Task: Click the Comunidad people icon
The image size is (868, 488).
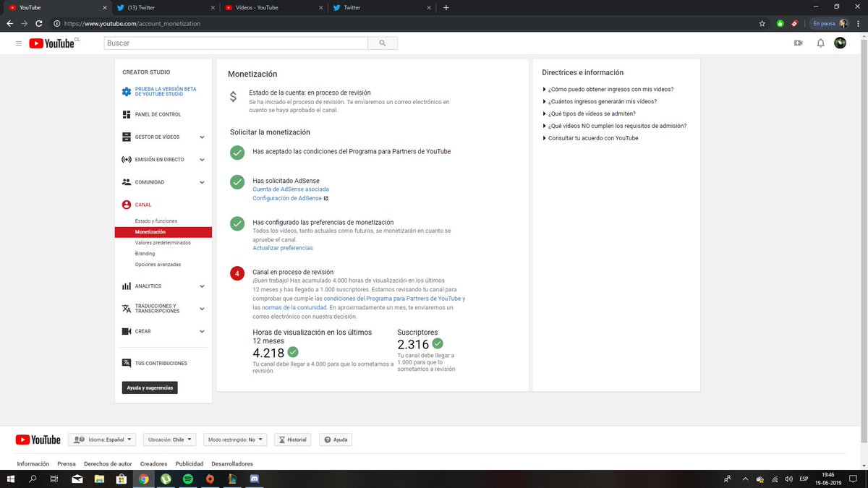Action: pos(127,182)
